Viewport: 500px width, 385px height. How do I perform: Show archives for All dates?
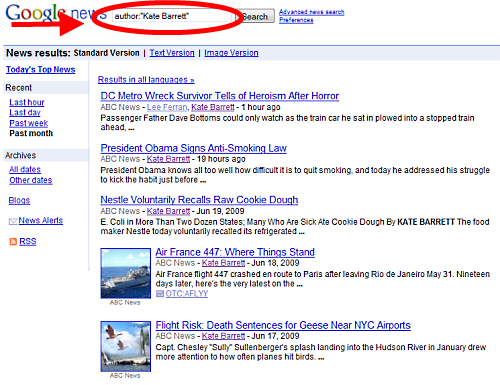coord(25,170)
